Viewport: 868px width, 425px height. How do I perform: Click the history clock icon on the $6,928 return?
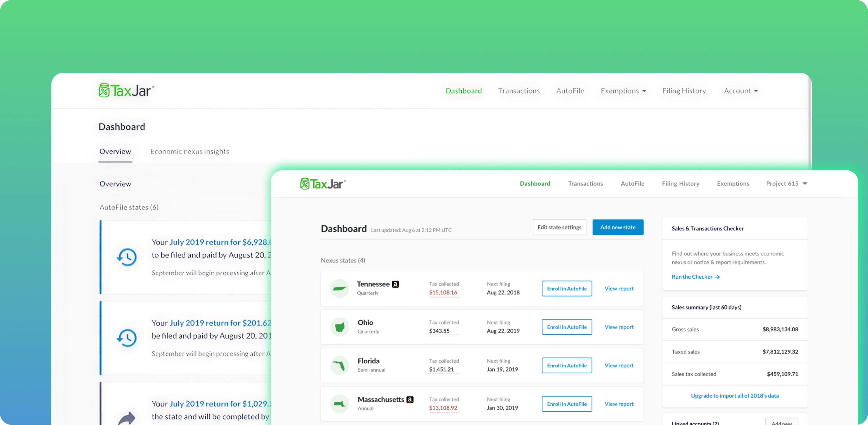click(127, 257)
